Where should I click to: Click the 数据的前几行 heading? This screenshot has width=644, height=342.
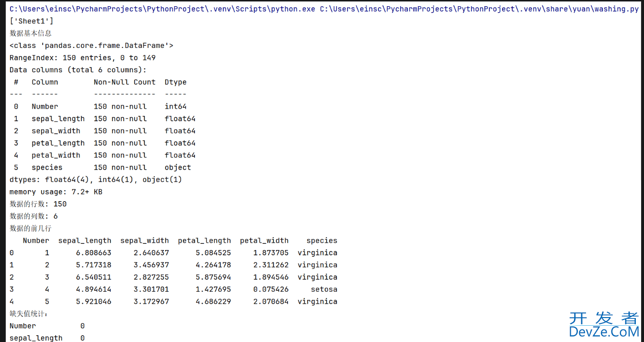coord(31,228)
